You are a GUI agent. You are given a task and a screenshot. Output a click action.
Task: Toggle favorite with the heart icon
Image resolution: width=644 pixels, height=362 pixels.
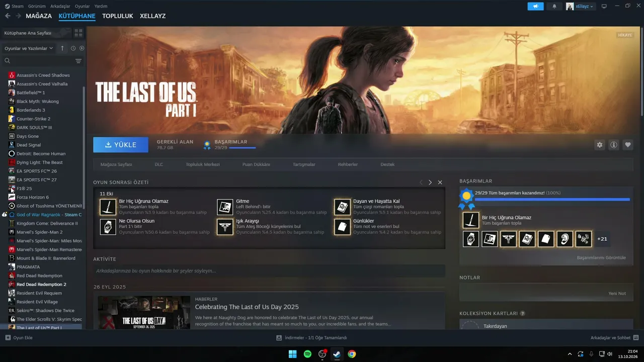pyautogui.click(x=628, y=145)
